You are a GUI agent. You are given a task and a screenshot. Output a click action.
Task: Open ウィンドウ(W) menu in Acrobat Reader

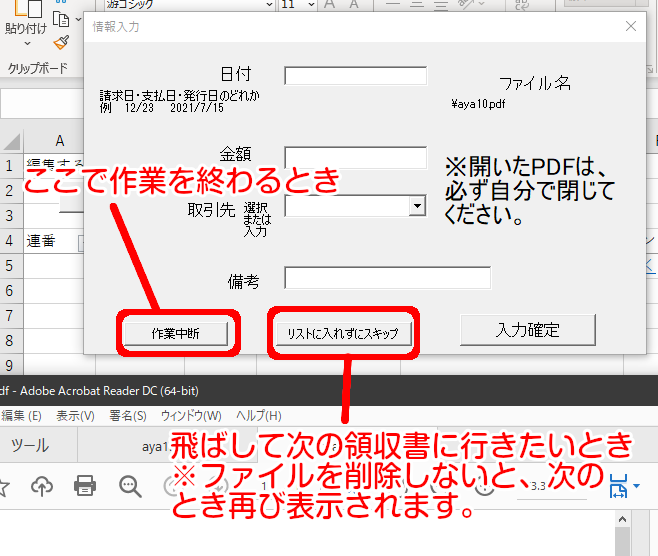(x=191, y=416)
